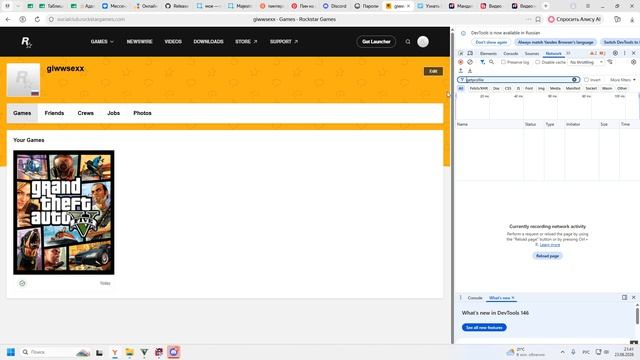Click the Rockstar Games logo in header
This screenshot has width=640, height=360.
coord(26,42)
